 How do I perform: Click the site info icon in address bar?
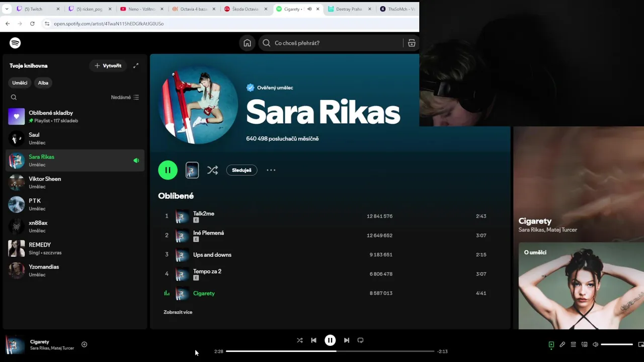click(x=47, y=24)
